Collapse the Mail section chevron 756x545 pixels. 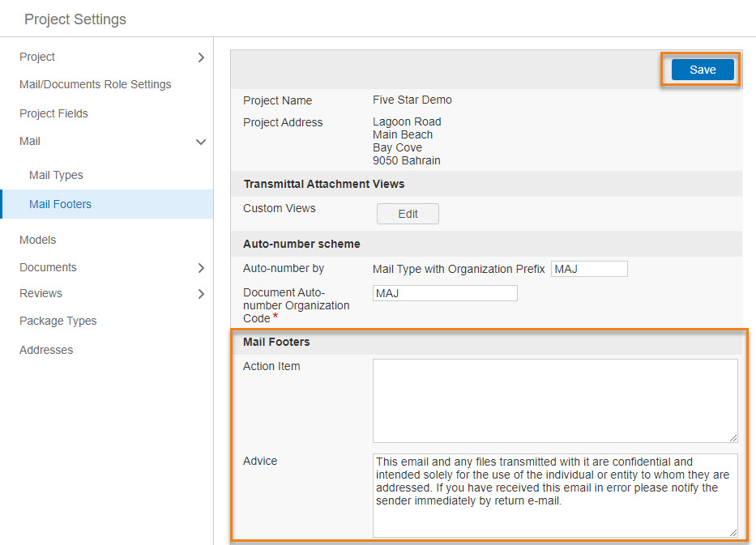201,143
